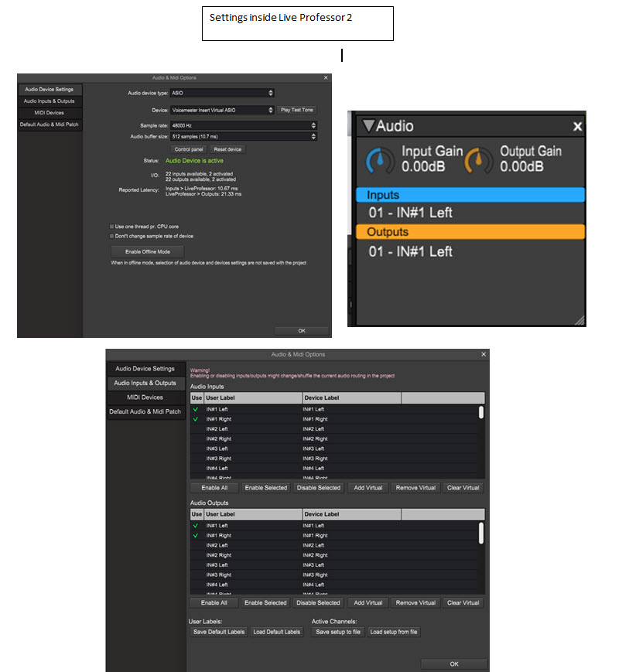Select IN#4 Left device label in Audio Outputs

click(313, 585)
